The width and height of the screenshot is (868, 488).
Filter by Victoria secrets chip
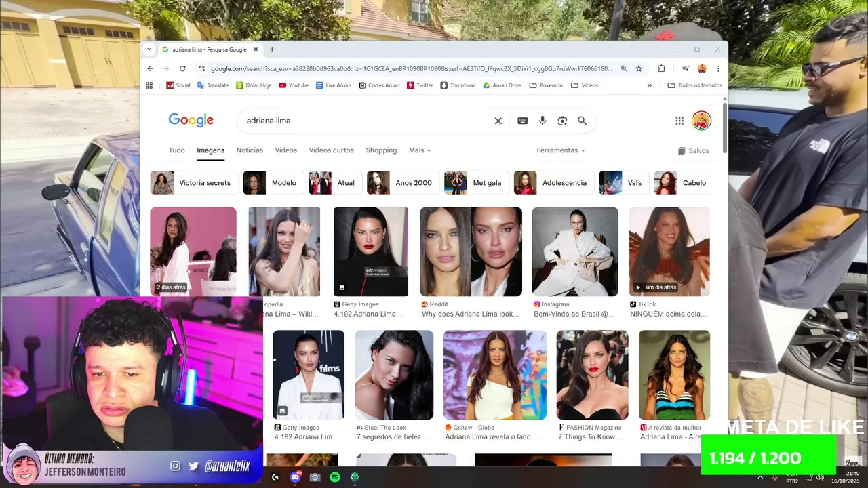pyautogui.click(x=195, y=183)
